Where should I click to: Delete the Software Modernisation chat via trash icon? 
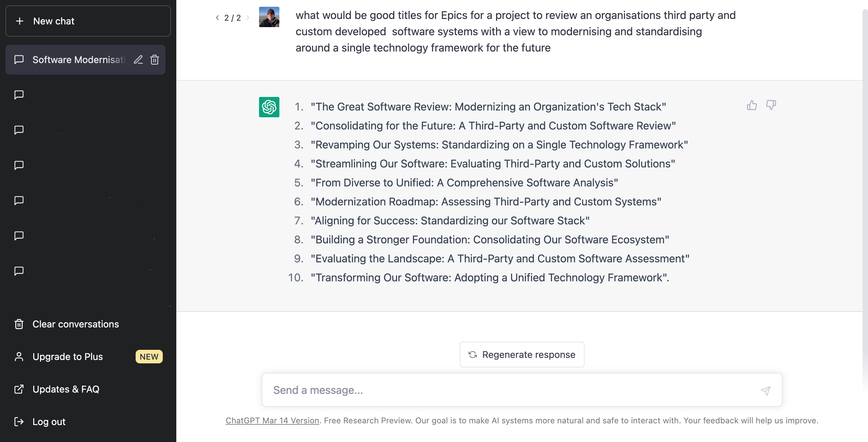(155, 60)
